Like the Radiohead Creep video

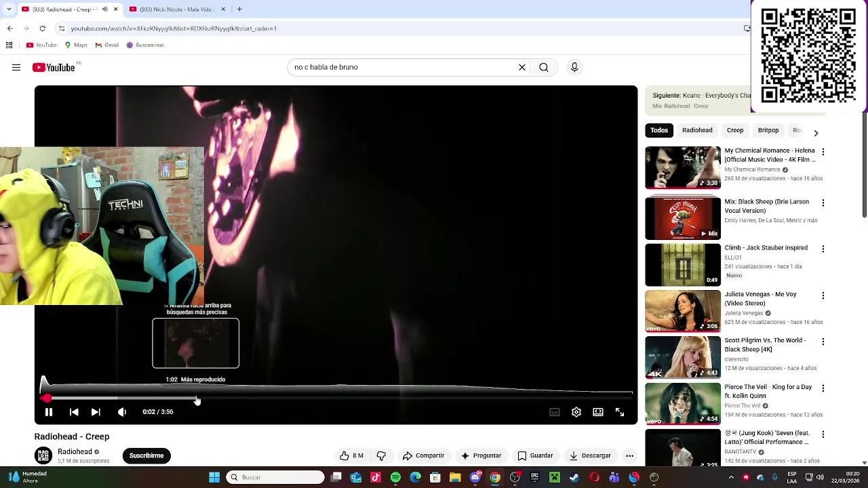click(352, 455)
